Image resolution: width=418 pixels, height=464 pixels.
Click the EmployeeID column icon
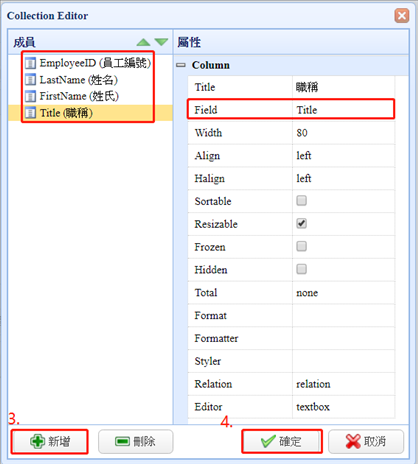(30, 63)
